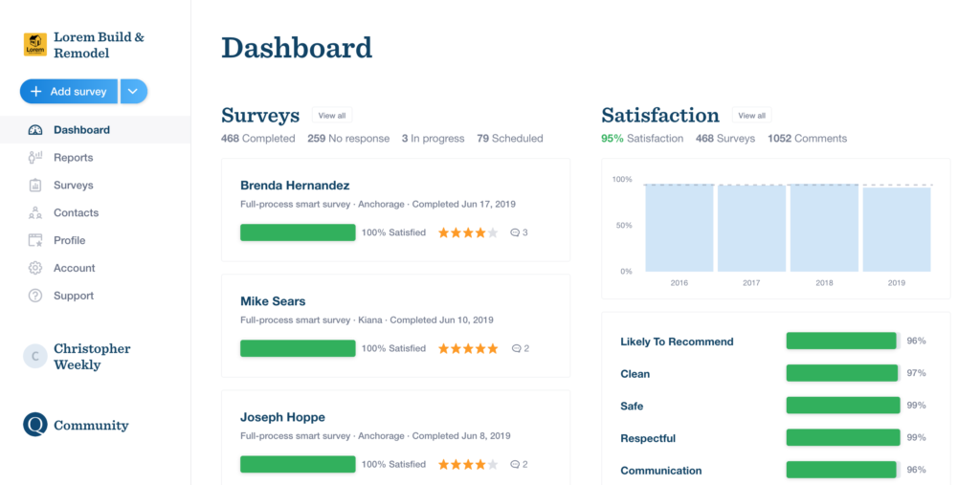Click the 2017 bar in satisfaction chart
The height and width of the screenshot is (485, 980).
[751, 229]
